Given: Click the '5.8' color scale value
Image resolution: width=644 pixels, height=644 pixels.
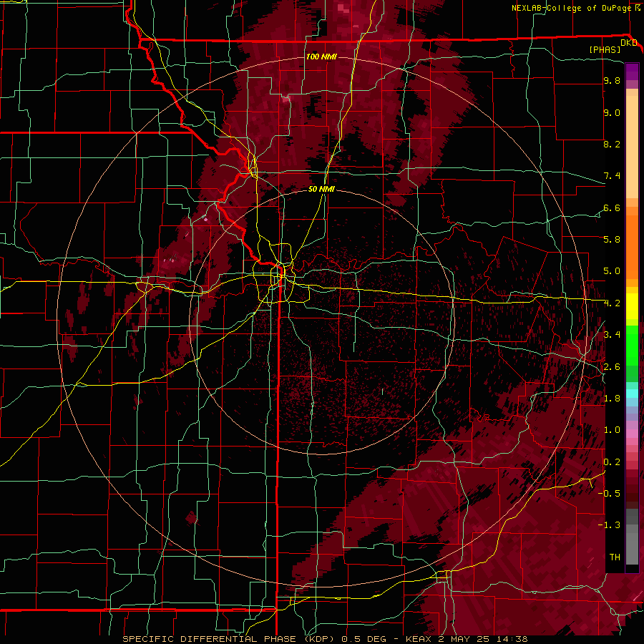Looking at the screenshot, I should (x=612, y=239).
